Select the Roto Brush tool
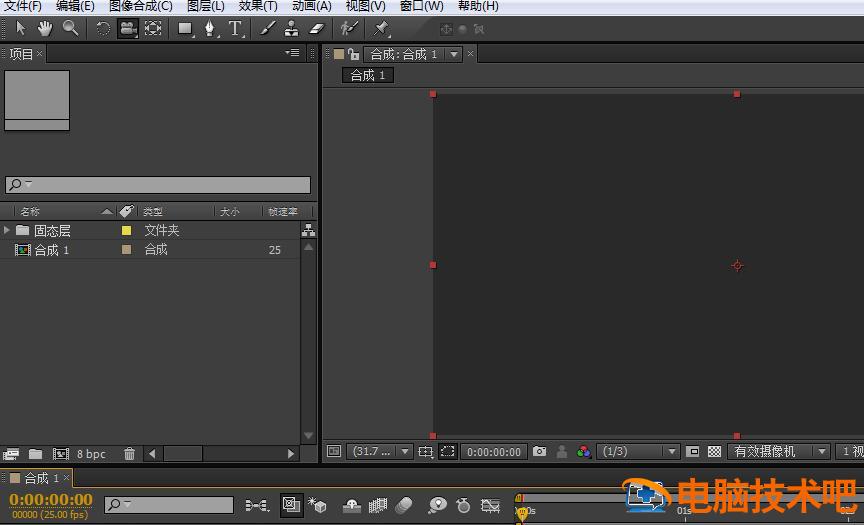 (349, 28)
